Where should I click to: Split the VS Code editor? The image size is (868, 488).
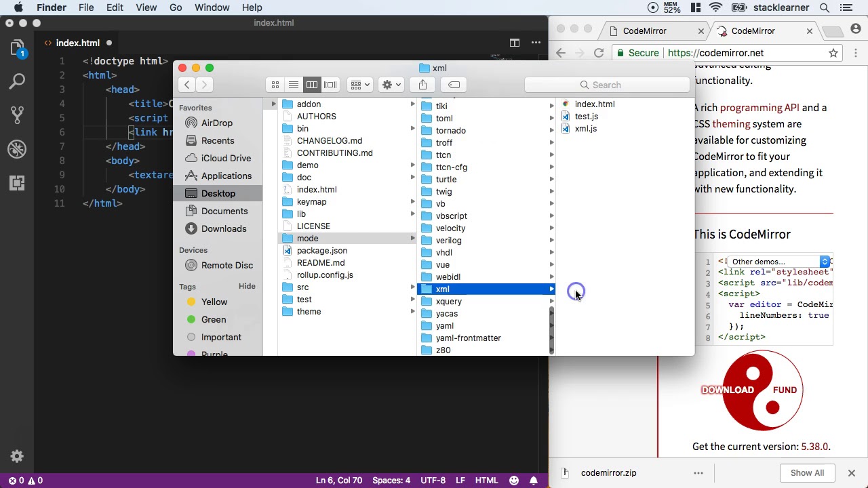coord(515,43)
